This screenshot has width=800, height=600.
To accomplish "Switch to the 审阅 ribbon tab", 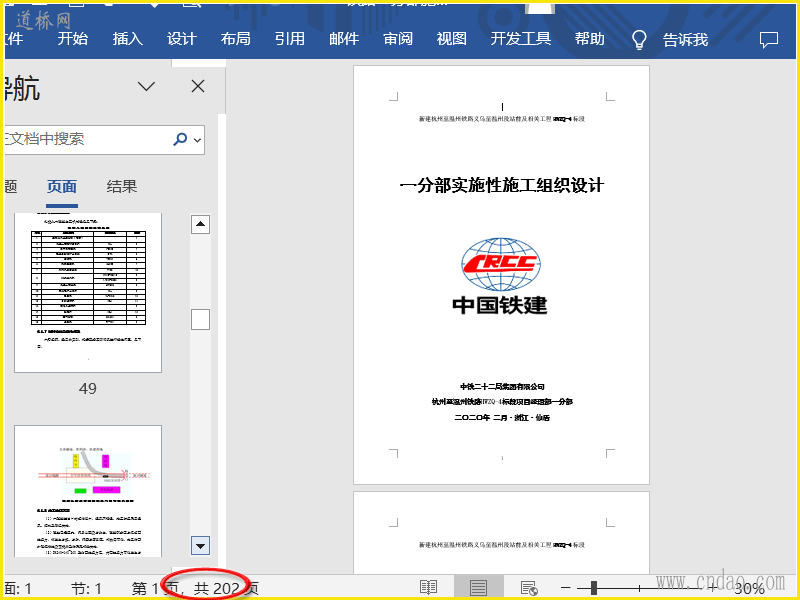I will 398,39.
